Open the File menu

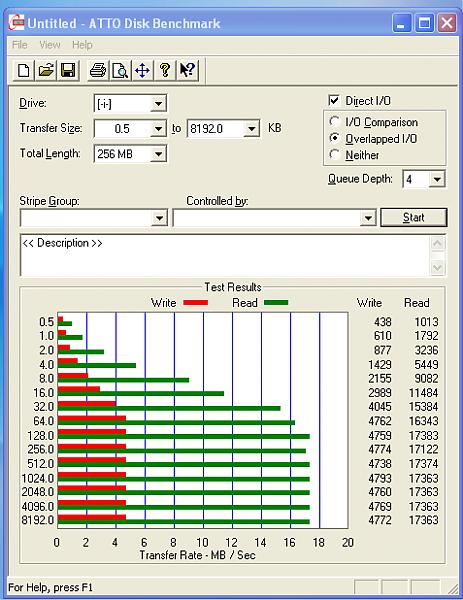[20, 45]
